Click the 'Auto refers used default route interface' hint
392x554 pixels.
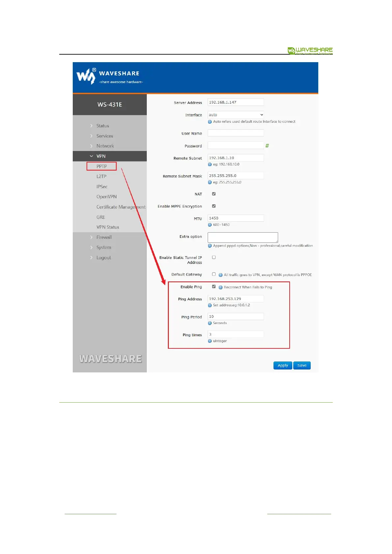[254, 122]
